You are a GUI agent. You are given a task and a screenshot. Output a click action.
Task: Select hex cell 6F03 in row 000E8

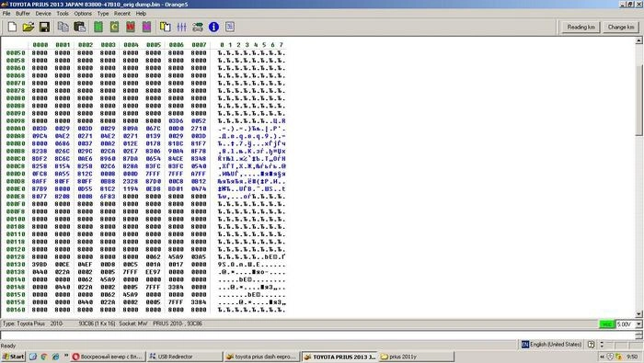click(x=108, y=197)
